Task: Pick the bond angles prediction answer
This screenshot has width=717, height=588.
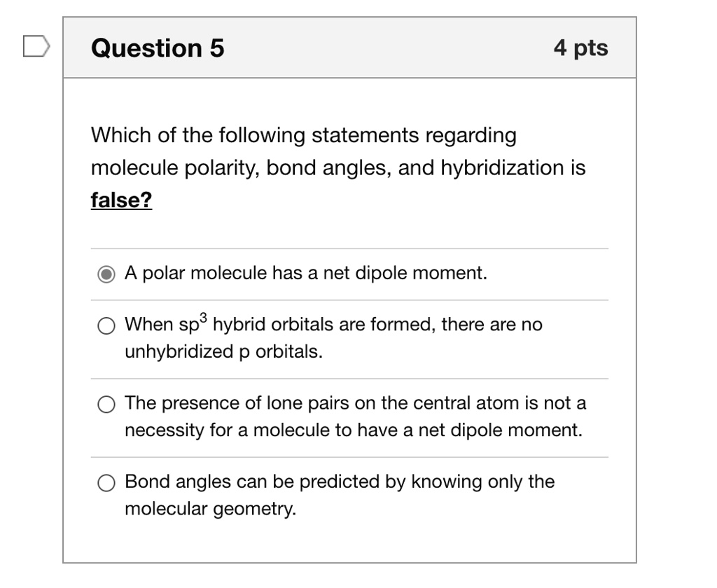Action: (106, 483)
